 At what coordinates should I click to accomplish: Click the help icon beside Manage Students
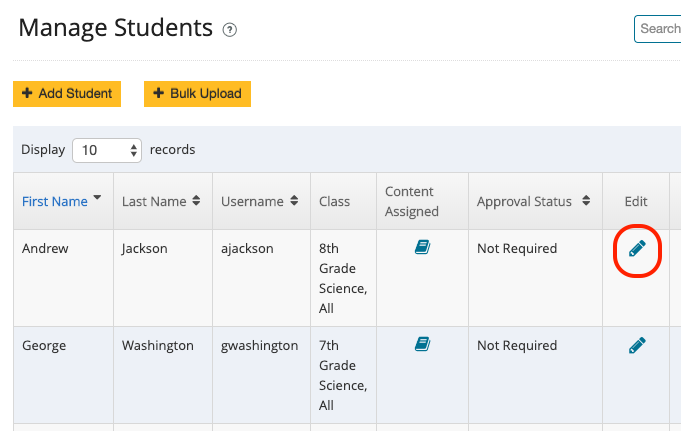point(230,30)
